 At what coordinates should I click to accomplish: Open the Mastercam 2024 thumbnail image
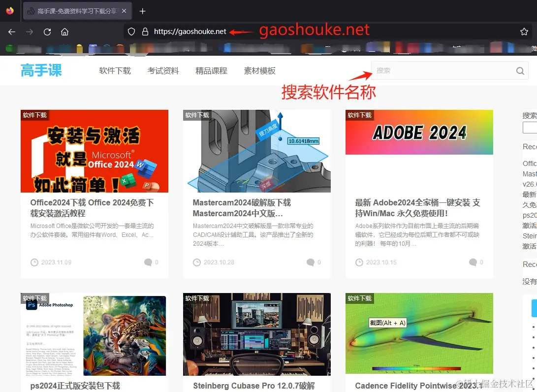pos(257,151)
